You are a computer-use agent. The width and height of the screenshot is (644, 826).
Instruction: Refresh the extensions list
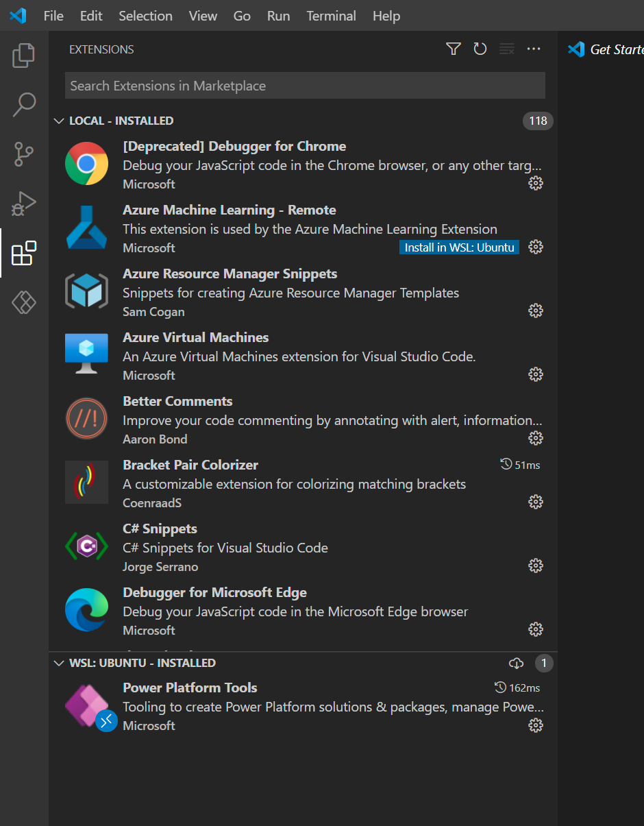[480, 49]
